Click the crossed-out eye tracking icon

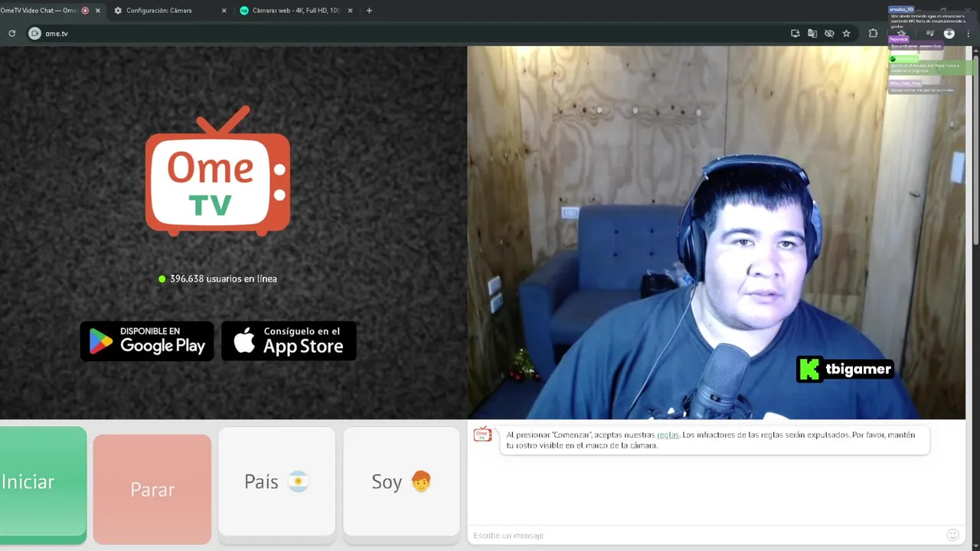(829, 34)
